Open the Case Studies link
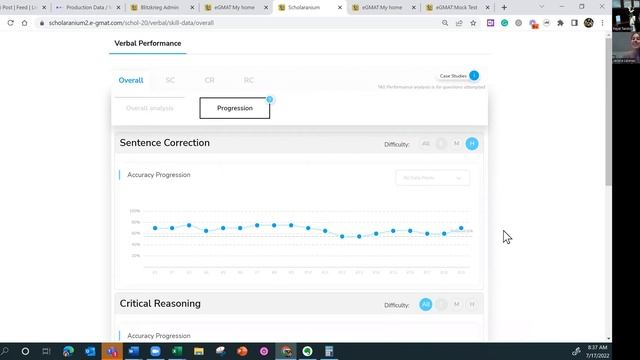 (453, 76)
